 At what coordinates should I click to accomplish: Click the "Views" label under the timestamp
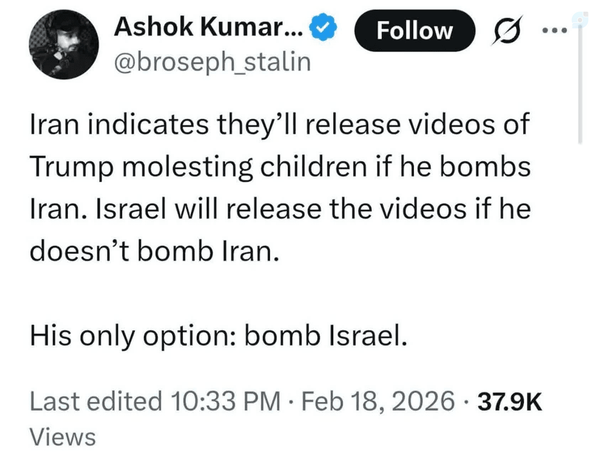(63, 436)
